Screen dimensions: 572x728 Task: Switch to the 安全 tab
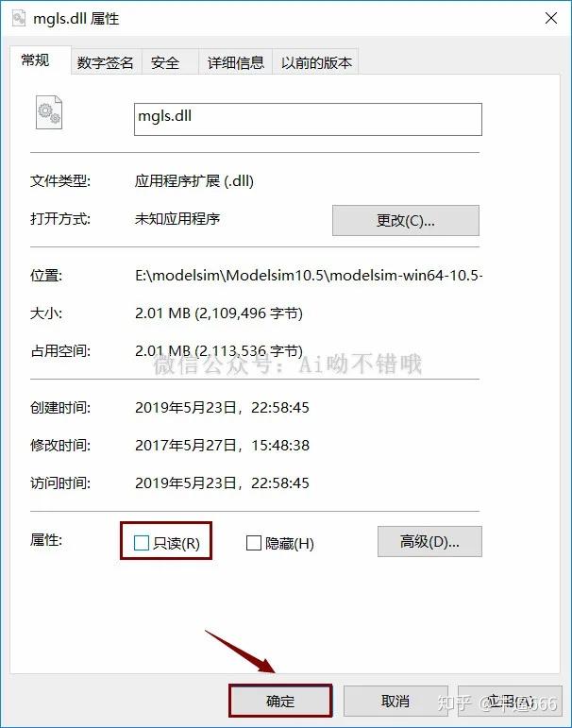click(165, 62)
